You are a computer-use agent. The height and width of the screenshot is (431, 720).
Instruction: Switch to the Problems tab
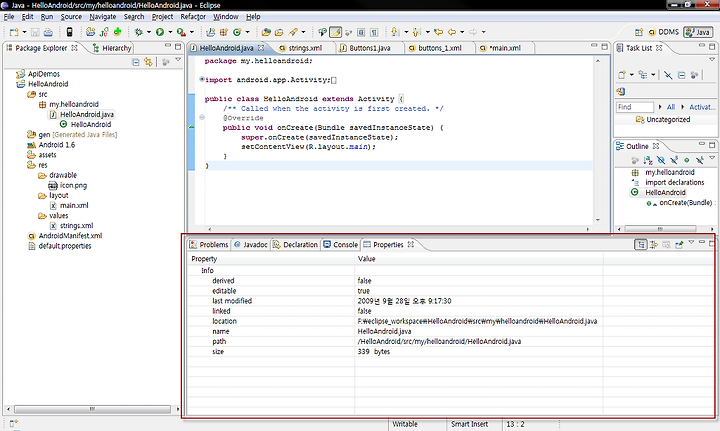(x=209, y=245)
